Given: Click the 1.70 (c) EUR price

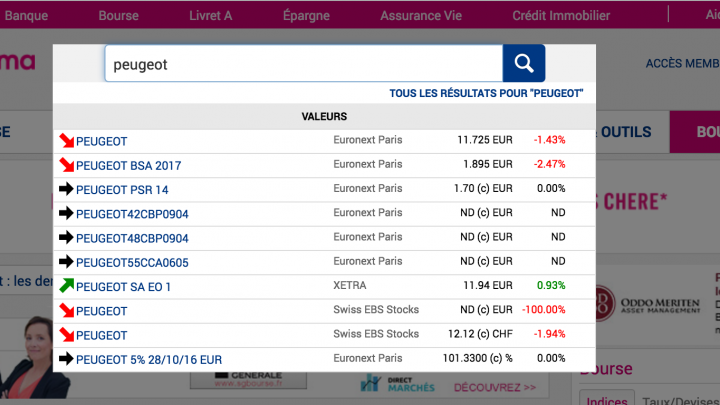Looking at the screenshot, I should (x=483, y=189).
